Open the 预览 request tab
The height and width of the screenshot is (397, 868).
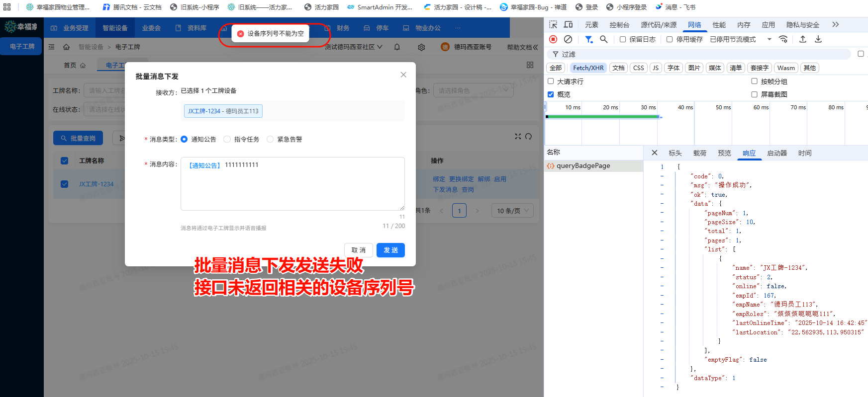pyautogui.click(x=724, y=153)
